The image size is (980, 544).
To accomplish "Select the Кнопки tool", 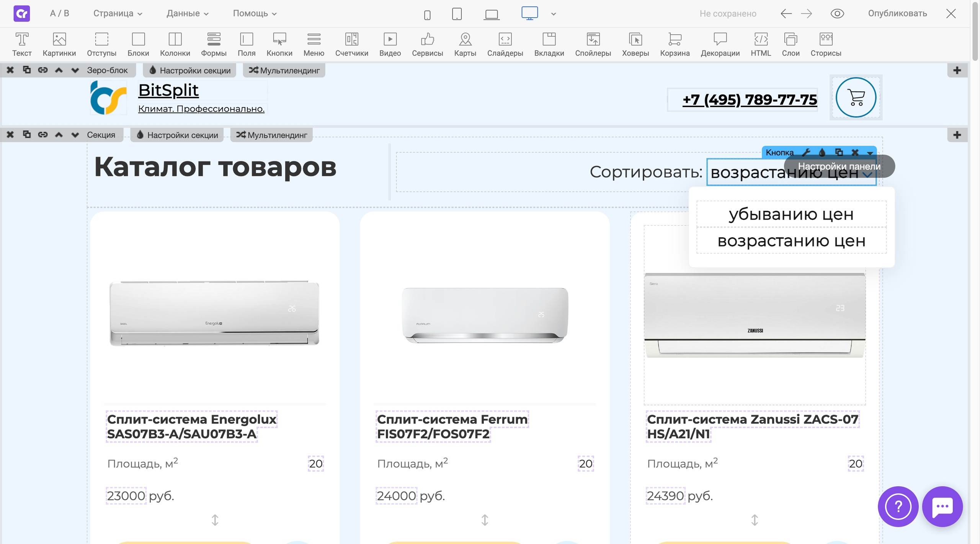I will click(279, 44).
